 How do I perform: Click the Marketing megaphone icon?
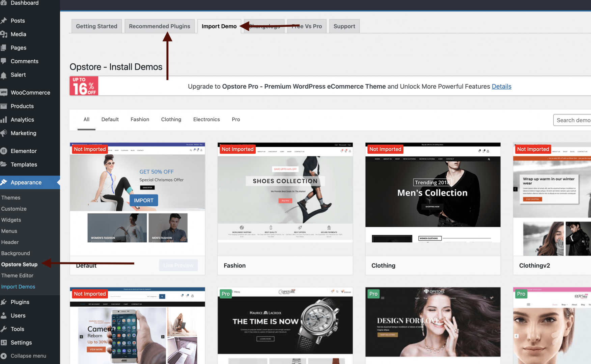coord(4,133)
